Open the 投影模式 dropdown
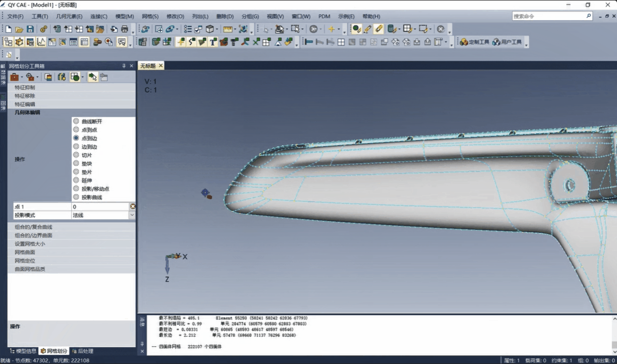This screenshot has width=617, height=364. pyautogui.click(x=132, y=215)
